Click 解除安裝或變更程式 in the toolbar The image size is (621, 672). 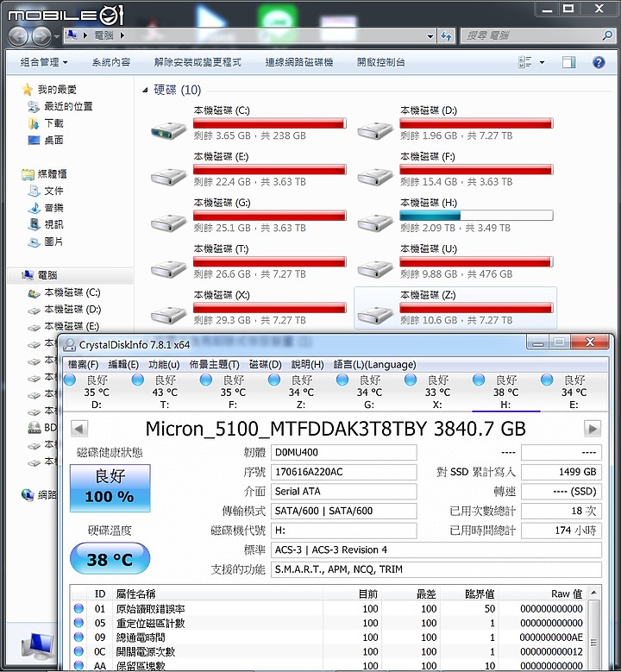[x=198, y=63]
